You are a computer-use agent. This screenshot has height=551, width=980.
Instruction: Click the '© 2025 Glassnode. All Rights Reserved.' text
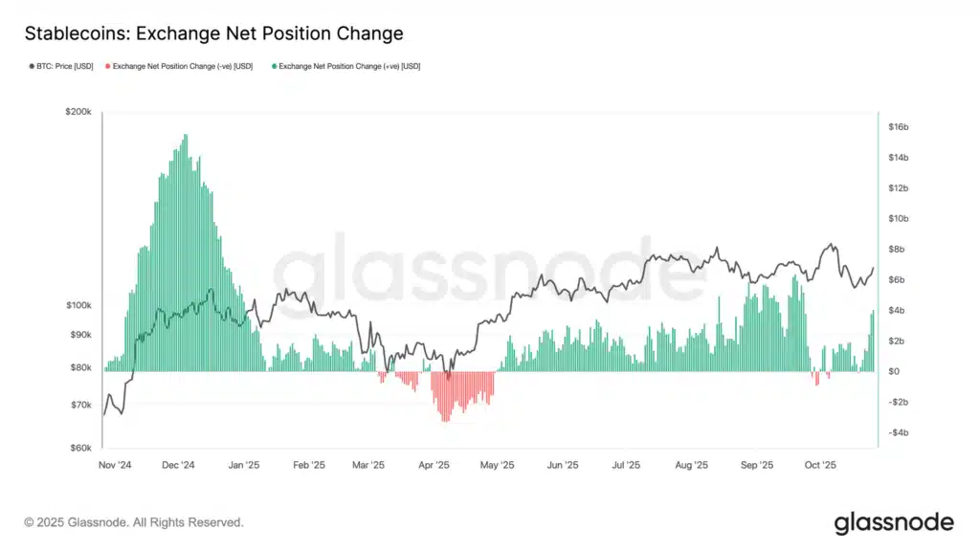click(x=134, y=523)
